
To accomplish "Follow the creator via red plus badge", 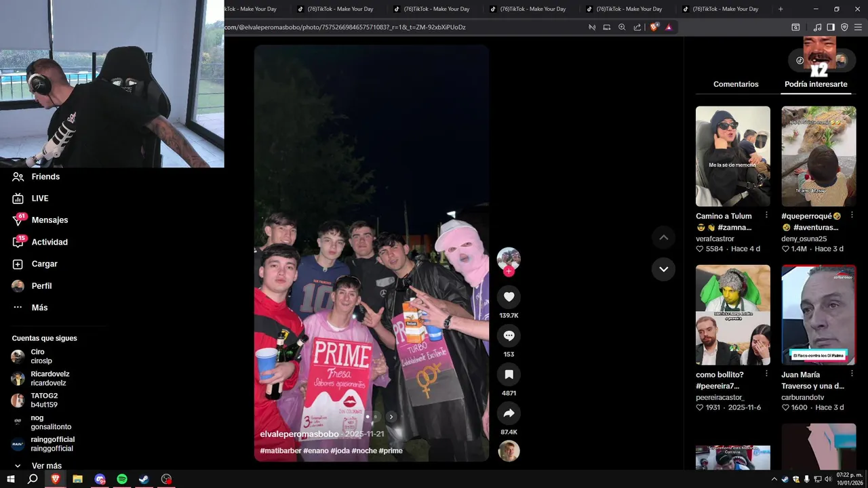I will [x=509, y=271].
